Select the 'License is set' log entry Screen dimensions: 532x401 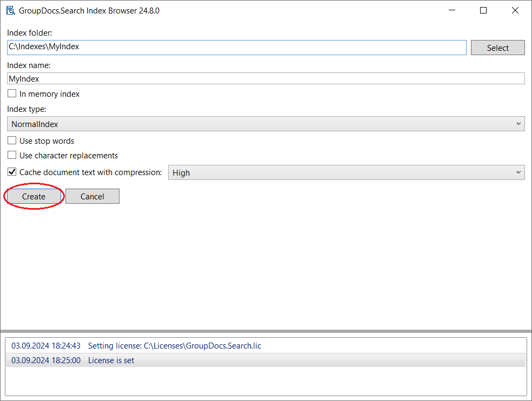pyautogui.click(x=111, y=360)
